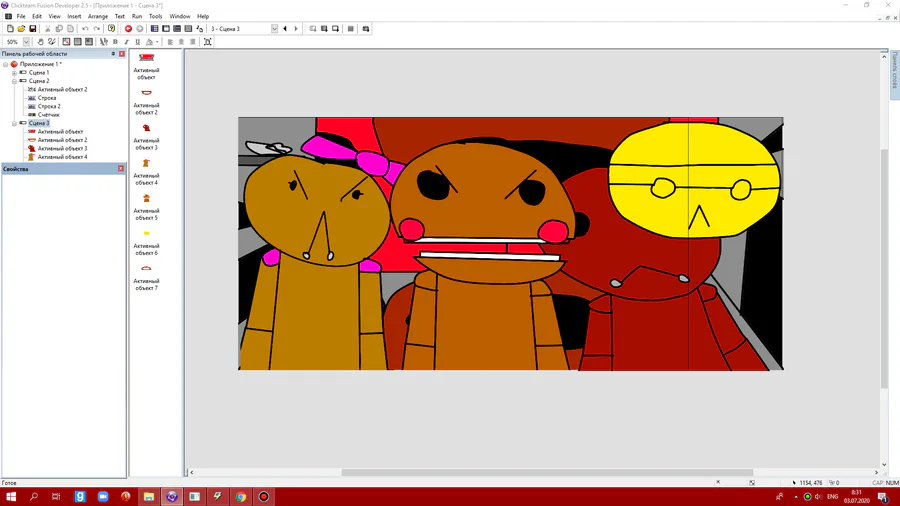The image size is (900, 506).
Task: Open the Insert menu
Action: point(74,17)
